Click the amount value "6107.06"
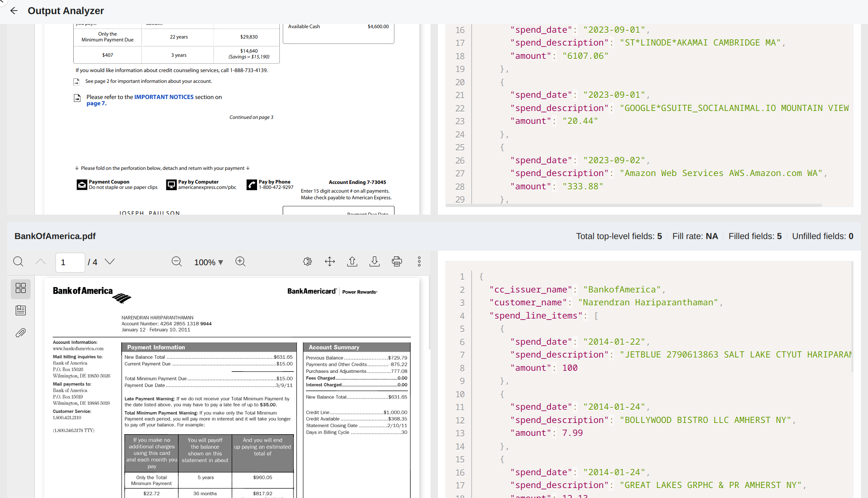The image size is (868, 498). pyautogui.click(x=585, y=56)
